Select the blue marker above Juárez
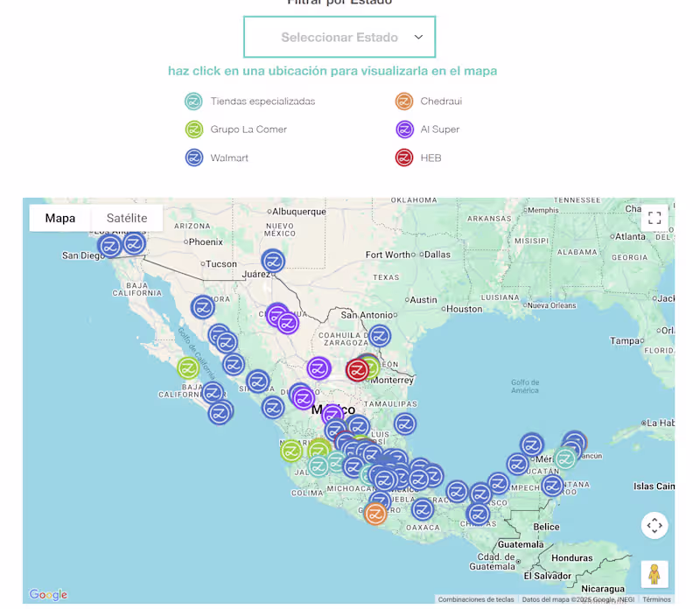Image resolution: width=700 pixels, height=609 pixels. coord(273,261)
